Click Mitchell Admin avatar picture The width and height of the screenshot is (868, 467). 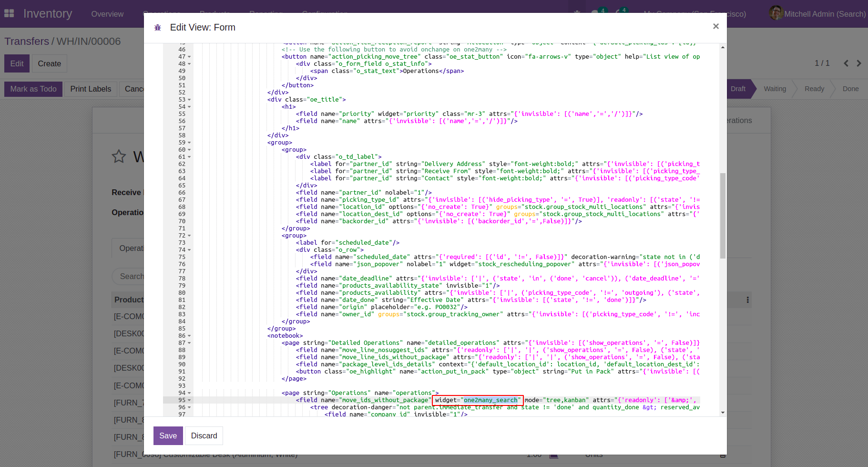(x=776, y=13)
